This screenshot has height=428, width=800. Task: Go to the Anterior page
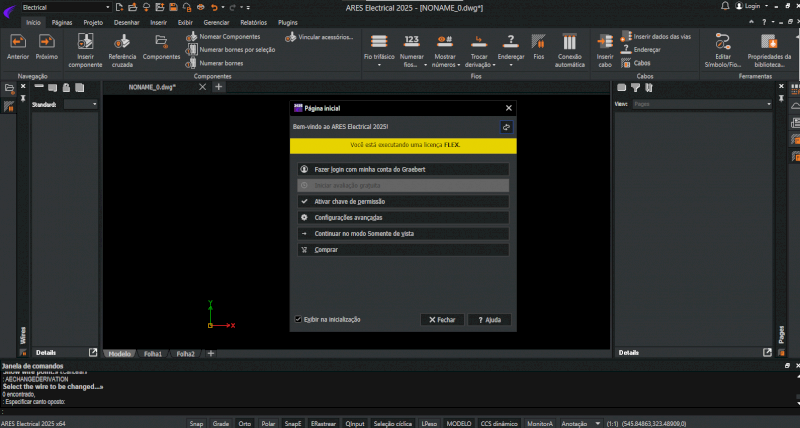pyautogui.click(x=18, y=47)
